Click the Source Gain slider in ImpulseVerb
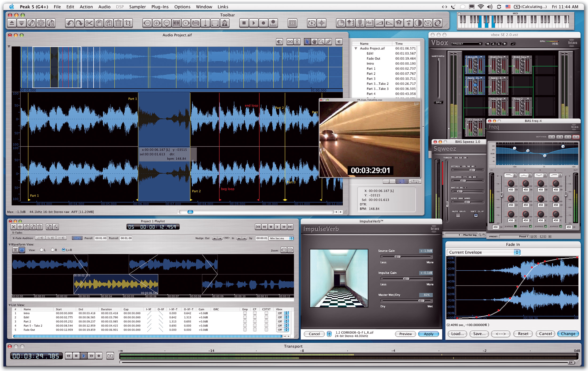588x371 pixels. [x=406, y=257]
